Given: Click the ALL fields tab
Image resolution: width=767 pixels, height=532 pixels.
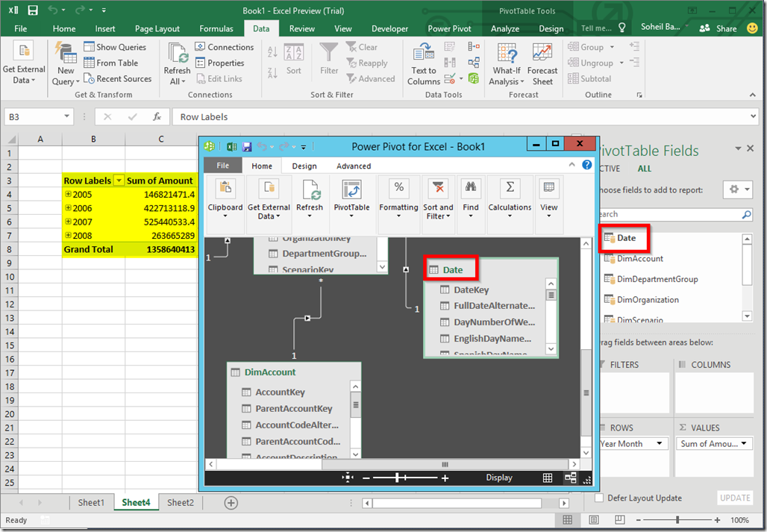Looking at the screenshot, I should [x=644, y=168].
